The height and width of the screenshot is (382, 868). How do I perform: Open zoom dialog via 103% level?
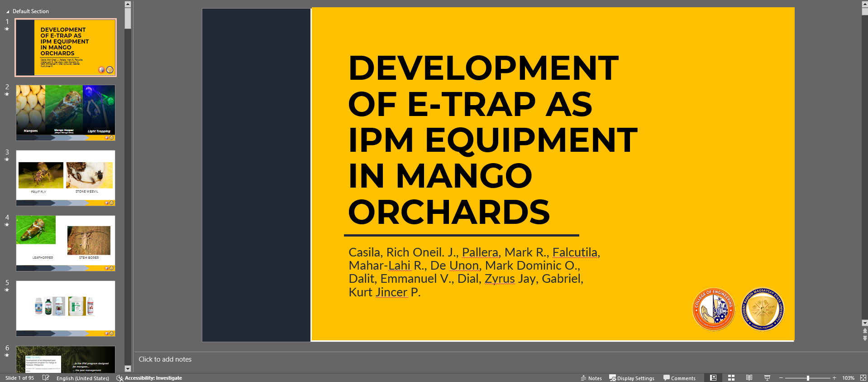click(848, 378)
